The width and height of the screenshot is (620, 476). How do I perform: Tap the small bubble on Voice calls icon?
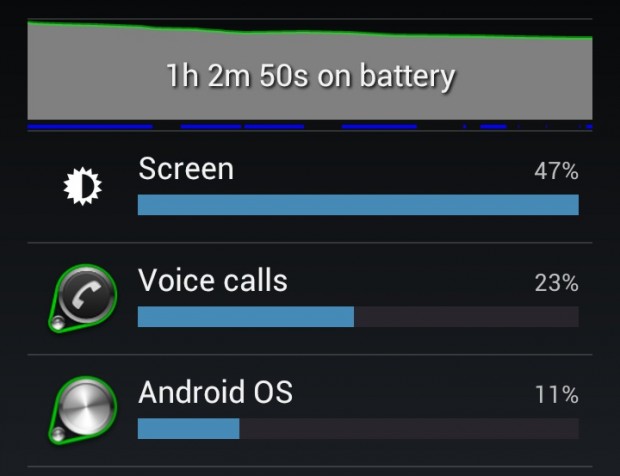(x=58, y=323)
